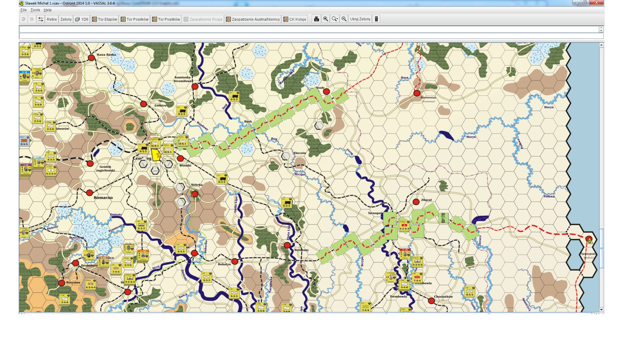Zoom in with magnifier plus icon
Screen dimensions: 644x349
pos(326,19)
